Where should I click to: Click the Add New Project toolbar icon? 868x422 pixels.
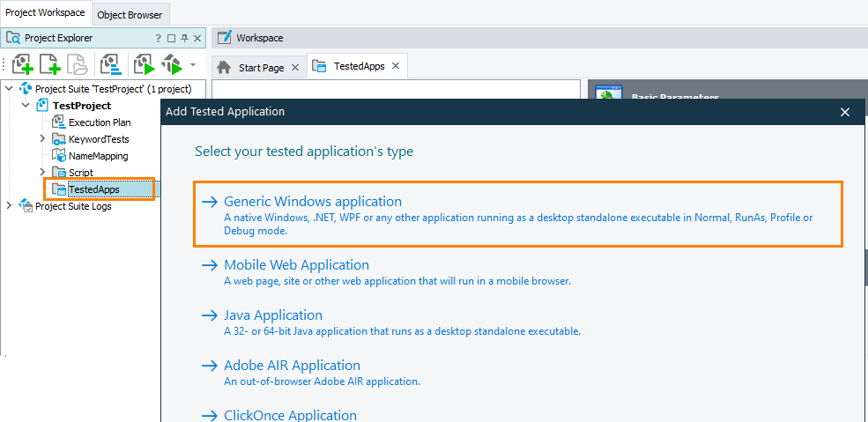23,65
